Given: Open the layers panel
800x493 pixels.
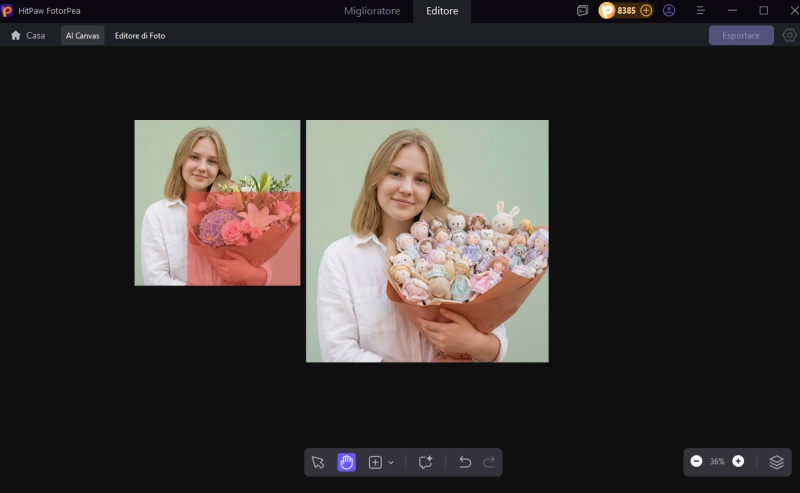Looking at the screenshot, I should tap(776, 462).
